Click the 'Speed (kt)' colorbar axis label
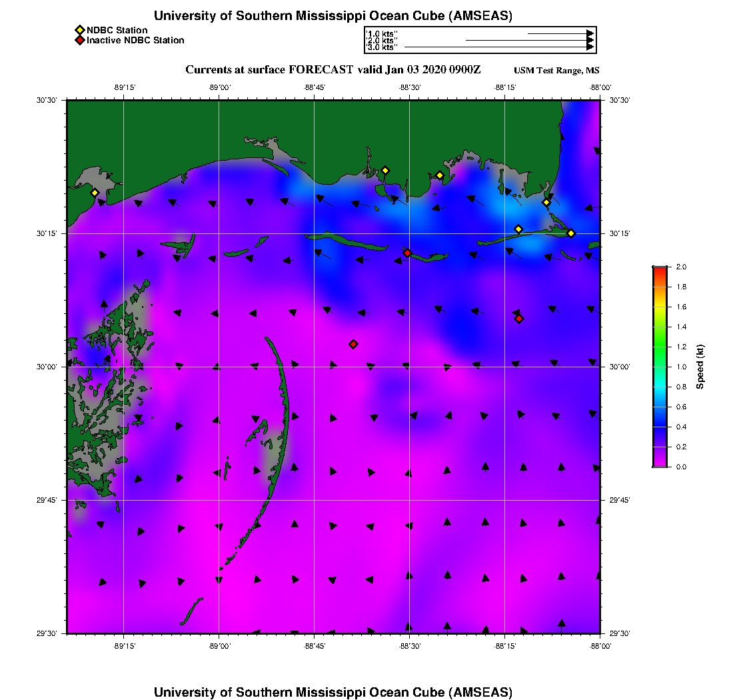Viewport: 733px width, 700px height. pyautogui.click(x=700, y=367)
